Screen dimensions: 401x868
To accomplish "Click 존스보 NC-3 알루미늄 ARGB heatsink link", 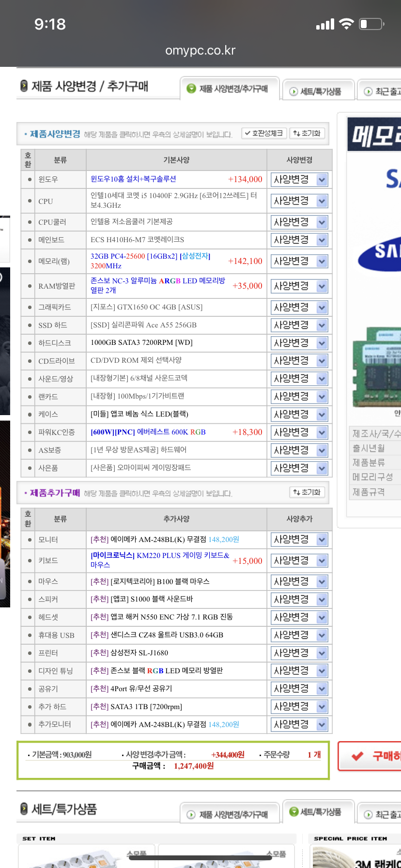I will (158, 286).
